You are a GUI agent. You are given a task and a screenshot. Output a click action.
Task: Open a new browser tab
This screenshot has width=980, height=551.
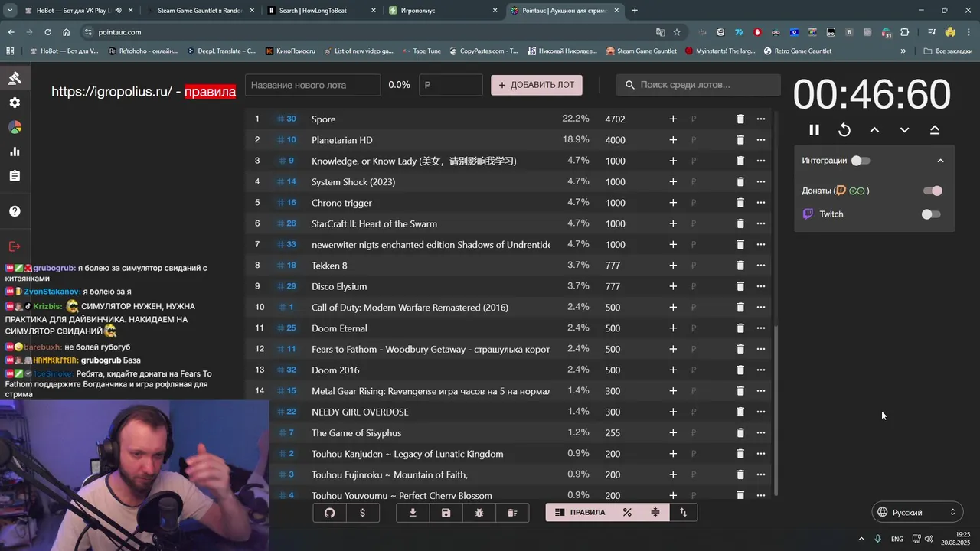coord(635,11)
